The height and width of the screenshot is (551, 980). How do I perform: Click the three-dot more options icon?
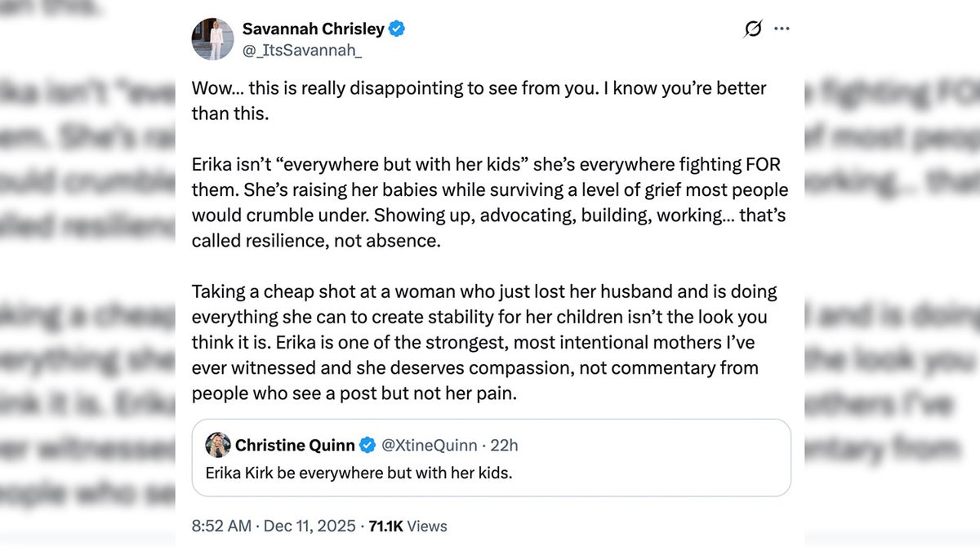(x=782, y=29)
